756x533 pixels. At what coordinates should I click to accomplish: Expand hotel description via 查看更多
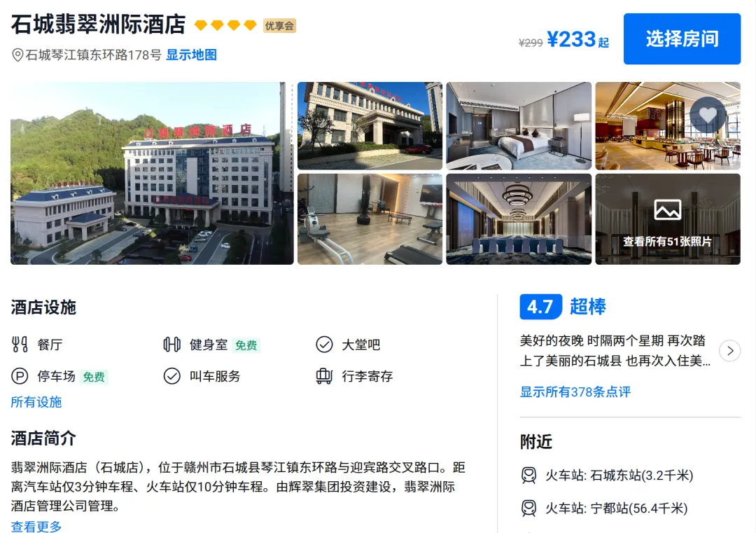[36, 526]
